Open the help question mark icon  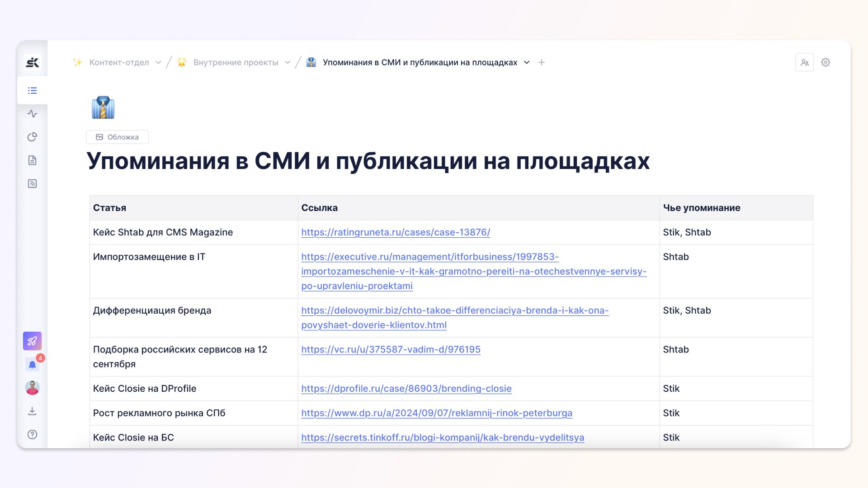pyautogui.click(x=32, y=434)
